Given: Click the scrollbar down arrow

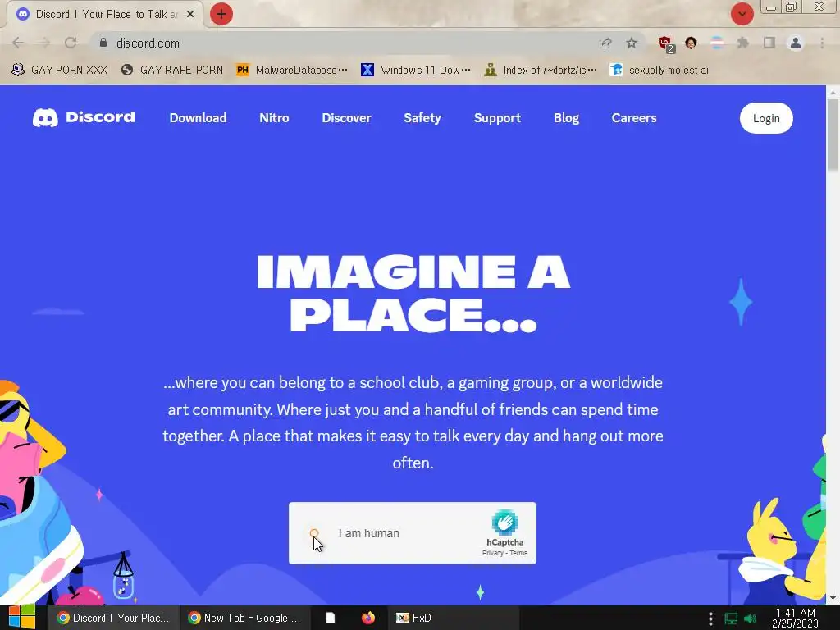Looking at the screenshot, I should coord(833,598).
